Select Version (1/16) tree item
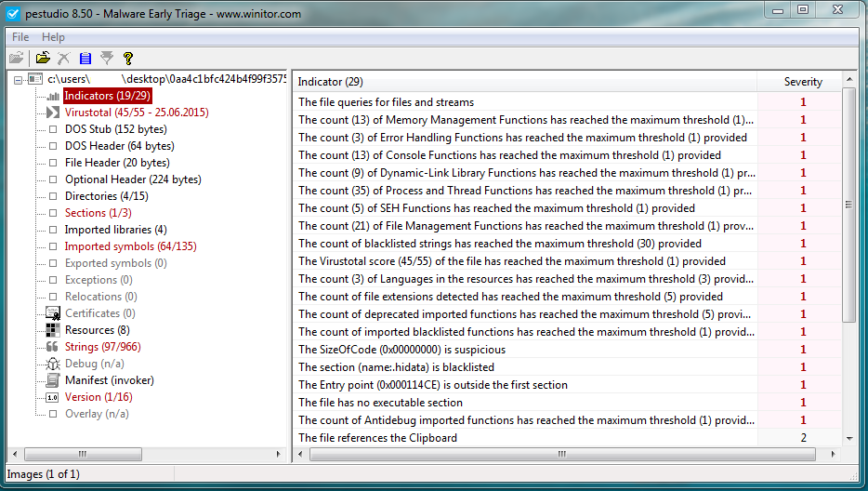The height and width of the screenshot is (491, 868). coord(99,397)
